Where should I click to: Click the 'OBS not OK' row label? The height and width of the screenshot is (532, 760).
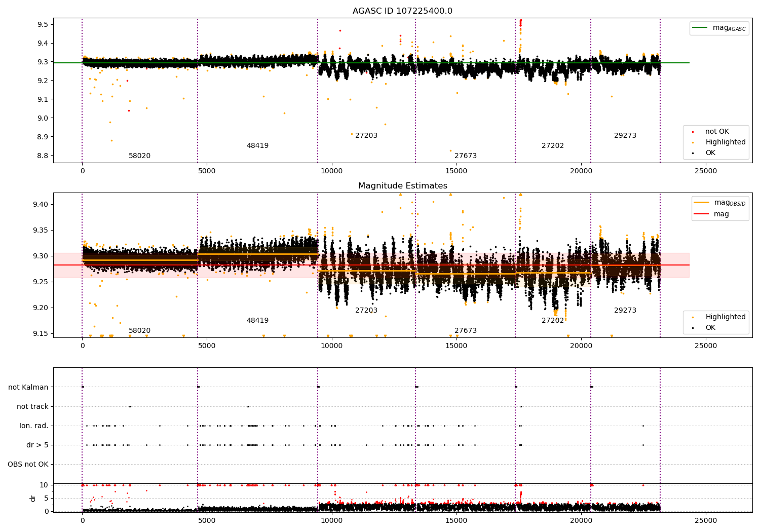pyautogui.click(x=28, y=465)
